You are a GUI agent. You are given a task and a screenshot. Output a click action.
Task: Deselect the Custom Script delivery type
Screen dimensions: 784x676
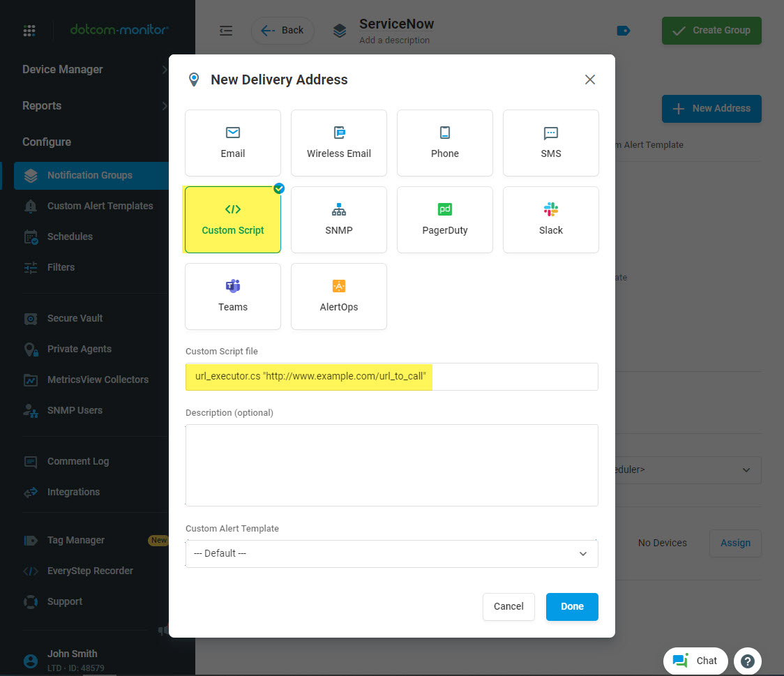(x=233, y=220)
